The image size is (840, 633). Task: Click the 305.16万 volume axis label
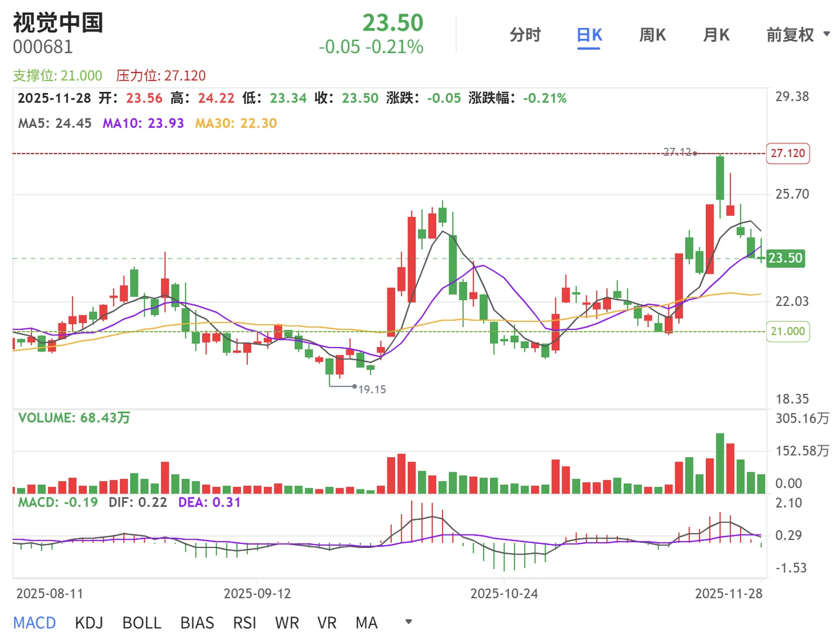coord(802,418)
